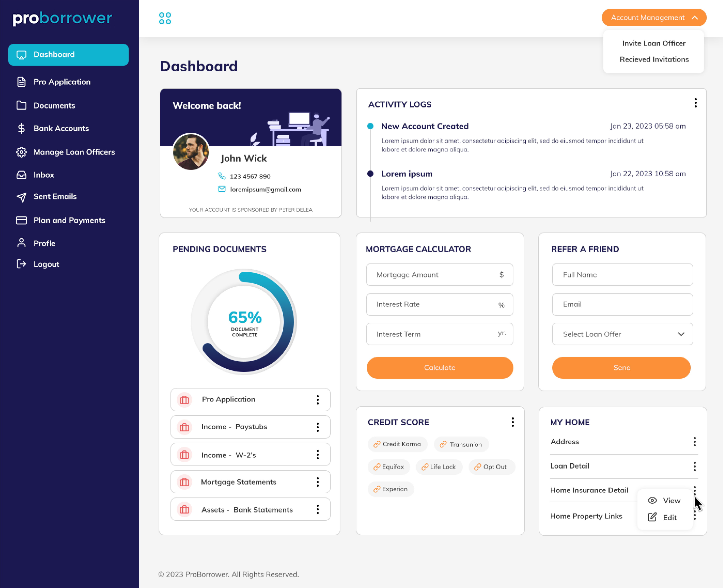Open Income - W-2's row options
The height and width of the screenshot is (588, 723).
point(317,455)
